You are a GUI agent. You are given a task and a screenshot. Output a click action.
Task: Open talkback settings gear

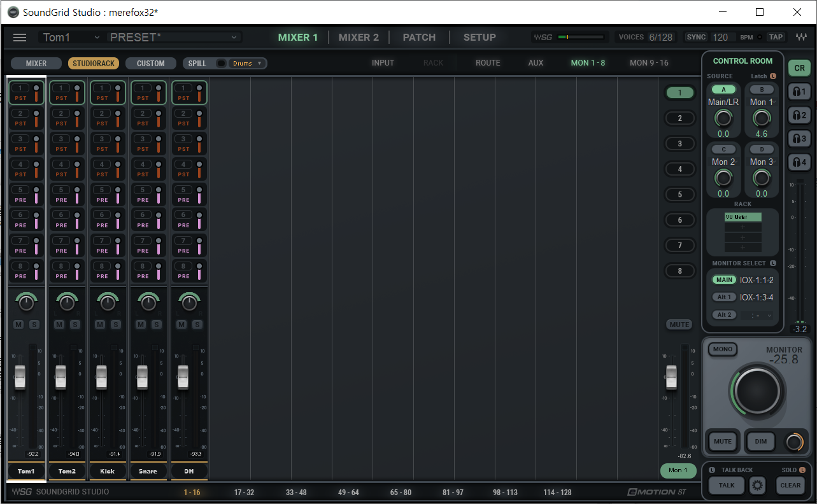(x=757, y=486)
